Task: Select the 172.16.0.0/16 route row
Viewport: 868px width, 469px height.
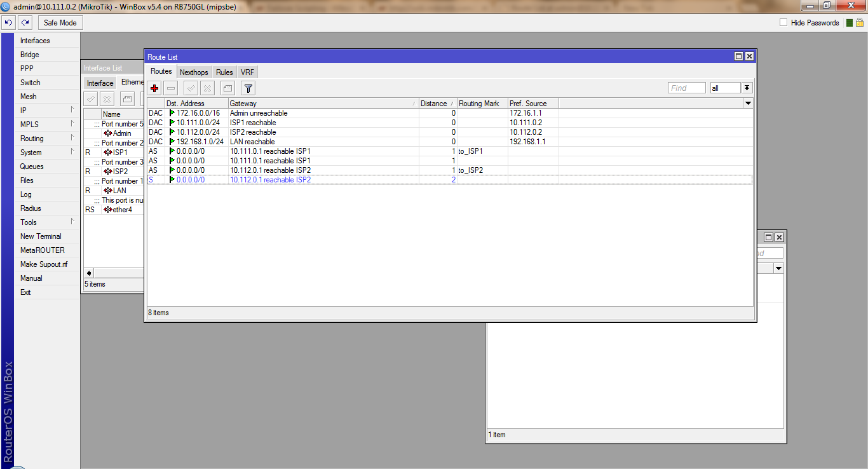Action: click(450, 113)
